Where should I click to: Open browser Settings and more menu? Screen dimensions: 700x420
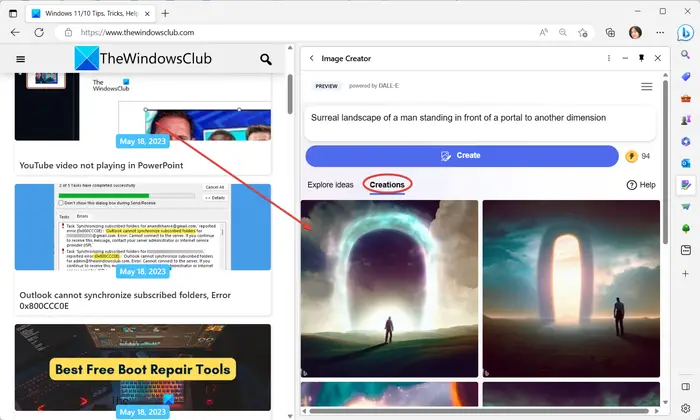tap(660, 33)
